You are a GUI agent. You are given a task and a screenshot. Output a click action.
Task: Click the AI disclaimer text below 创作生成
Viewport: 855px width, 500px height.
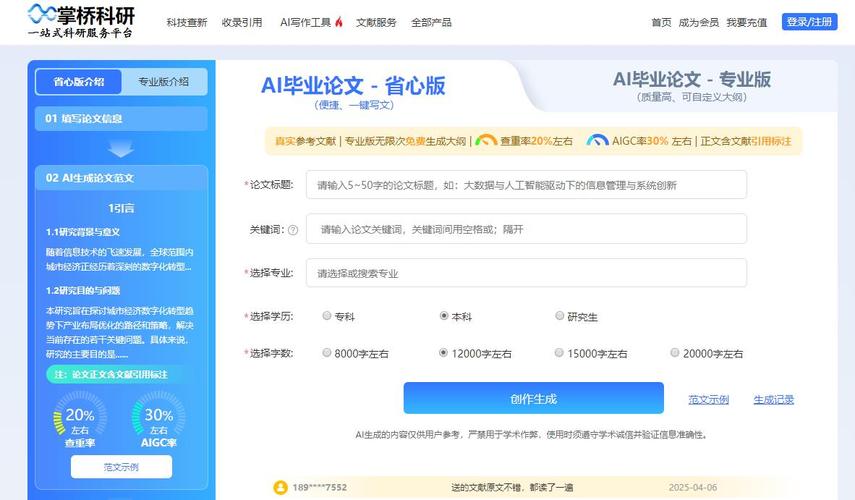click(532, 435)
